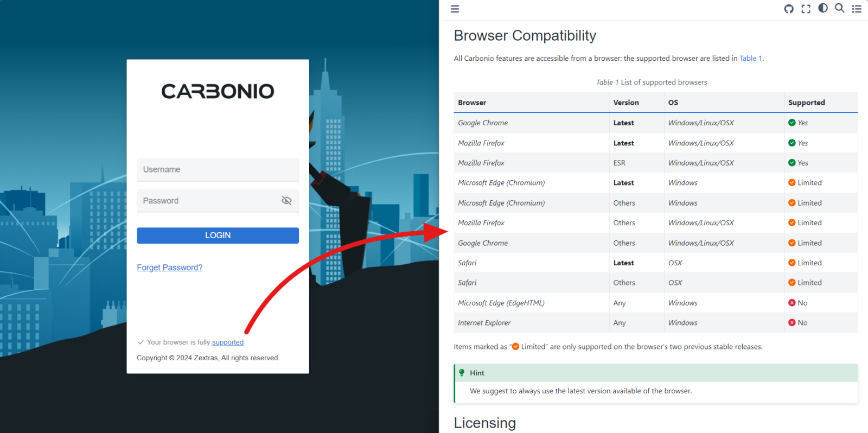
Task: Show password using the crossed-eye icon
Action: [286, 201]
